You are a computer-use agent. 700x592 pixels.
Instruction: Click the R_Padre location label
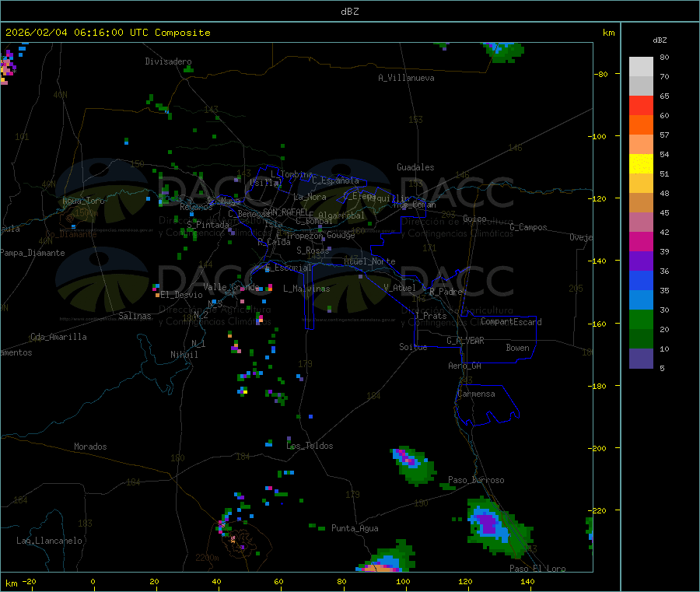point(446,292)
